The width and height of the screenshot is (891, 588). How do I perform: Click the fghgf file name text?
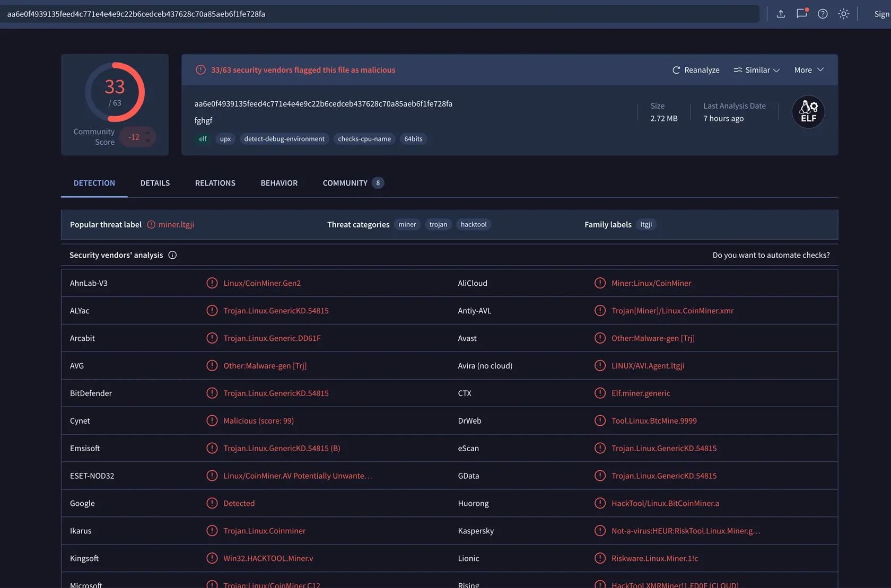(x=203, y=120)
